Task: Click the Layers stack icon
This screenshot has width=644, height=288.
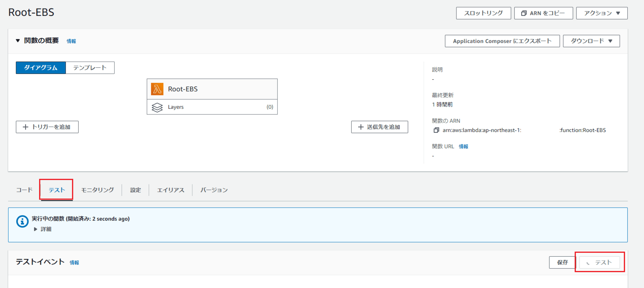Action: coord(157,107)
